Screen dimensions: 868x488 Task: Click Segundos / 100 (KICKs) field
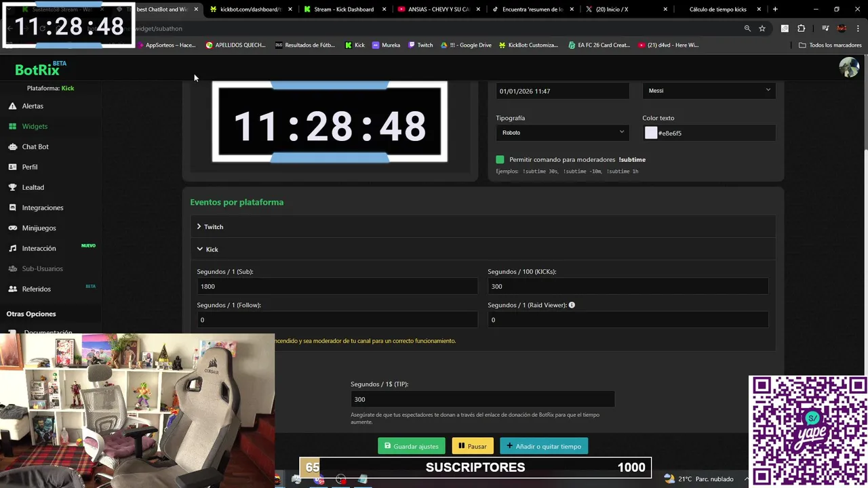tap(628, 286)
